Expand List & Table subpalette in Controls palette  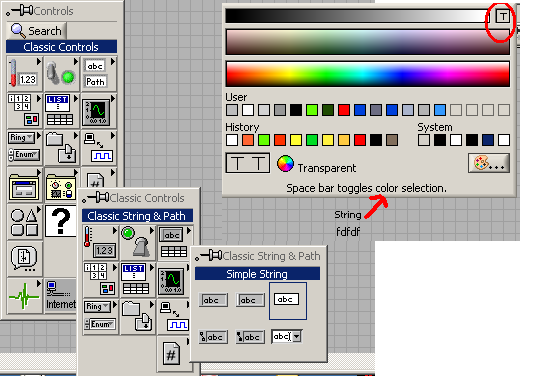61,111
